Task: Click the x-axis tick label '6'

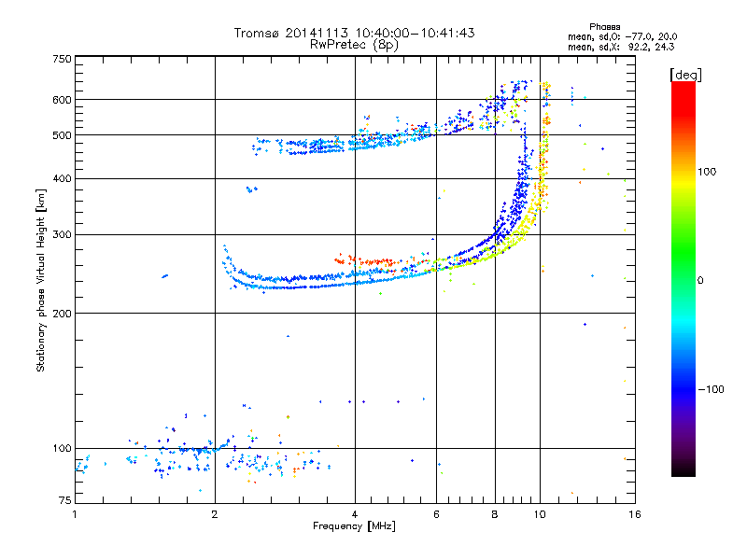Action: (x=436, y=514)
